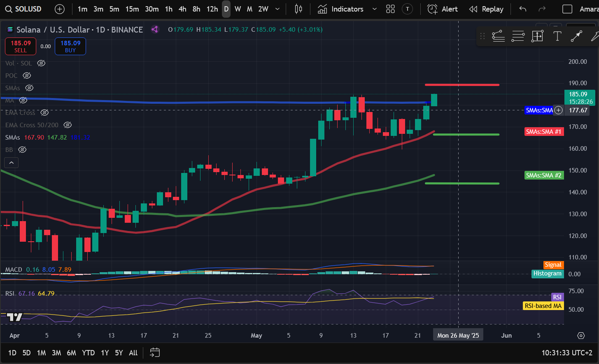Switch the chart to the 15m timeframe
This screenshot has height=364, width=599.
pos(132,9)
